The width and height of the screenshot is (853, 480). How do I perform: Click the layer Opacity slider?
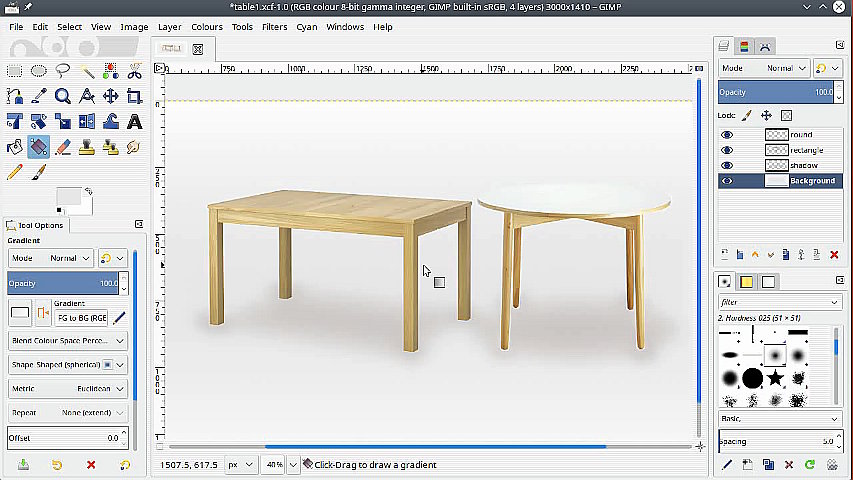pos(776,92)
